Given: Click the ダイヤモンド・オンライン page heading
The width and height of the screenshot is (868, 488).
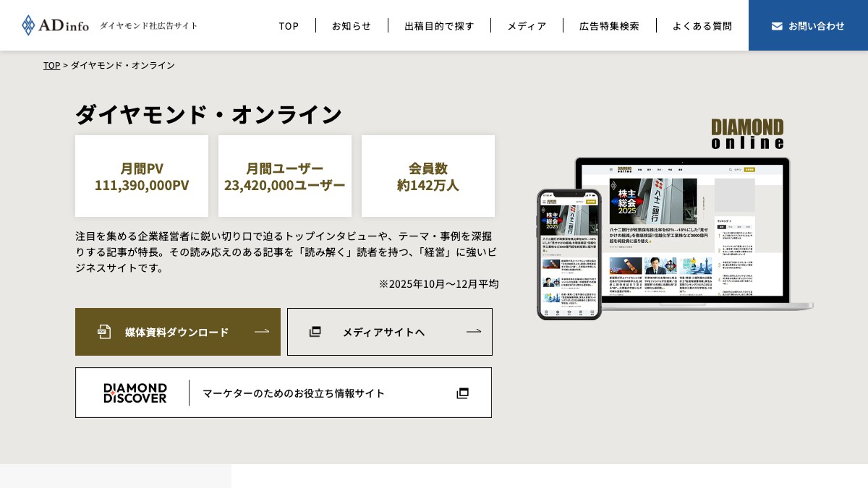Looking at the screenshot, I should click(x=208, y=114).
